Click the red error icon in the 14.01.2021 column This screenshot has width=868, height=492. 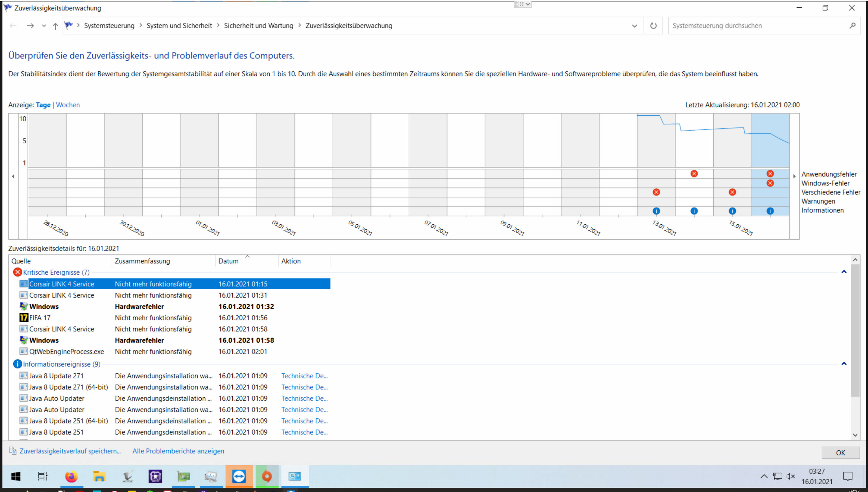(x=694, y=174)
